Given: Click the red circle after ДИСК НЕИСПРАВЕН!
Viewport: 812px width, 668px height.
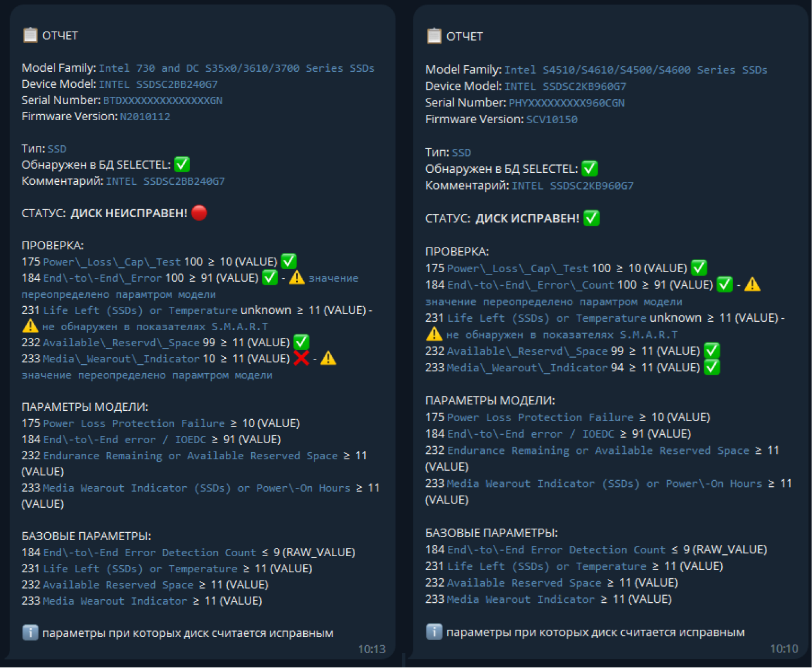Looking at the screenshot, I should point(200,213).
